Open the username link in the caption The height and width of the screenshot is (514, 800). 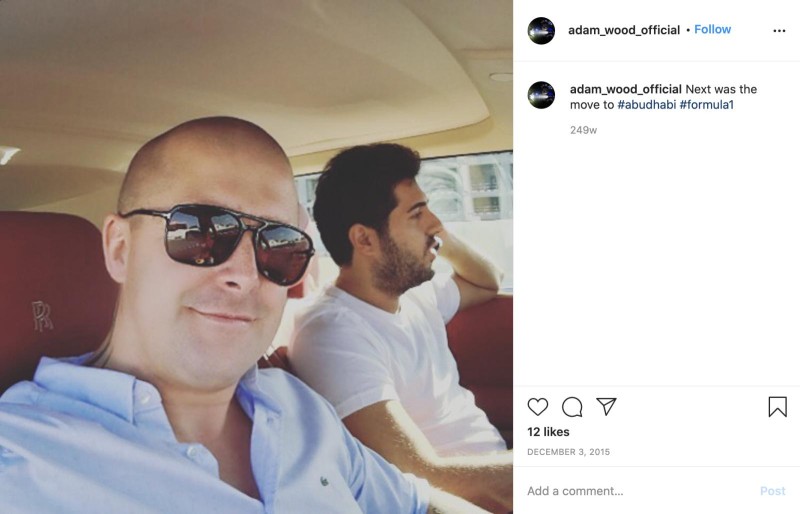[626, 89]
